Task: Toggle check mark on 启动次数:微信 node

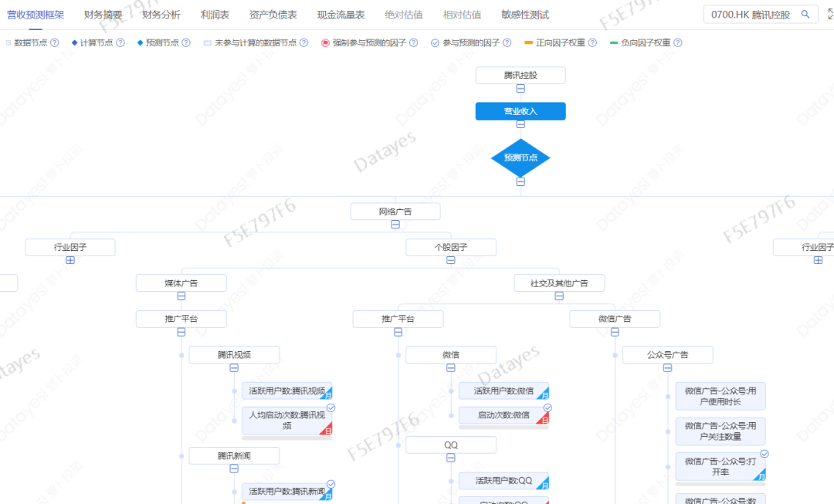Action: point(548,408)
